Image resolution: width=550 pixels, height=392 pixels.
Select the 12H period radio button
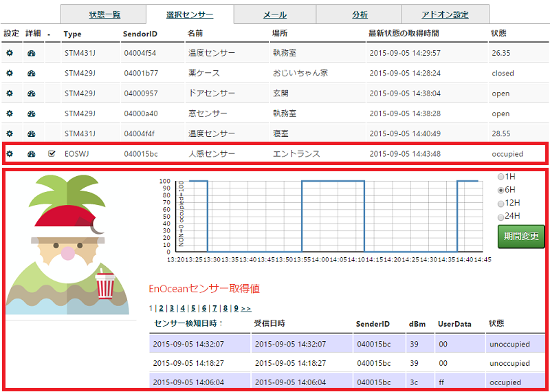[x=500, y=203]
